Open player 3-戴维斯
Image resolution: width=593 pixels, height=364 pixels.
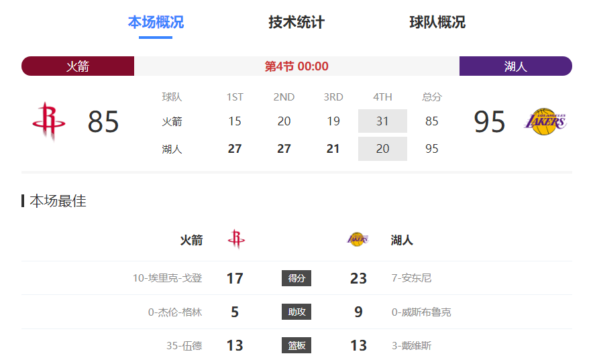411,346
